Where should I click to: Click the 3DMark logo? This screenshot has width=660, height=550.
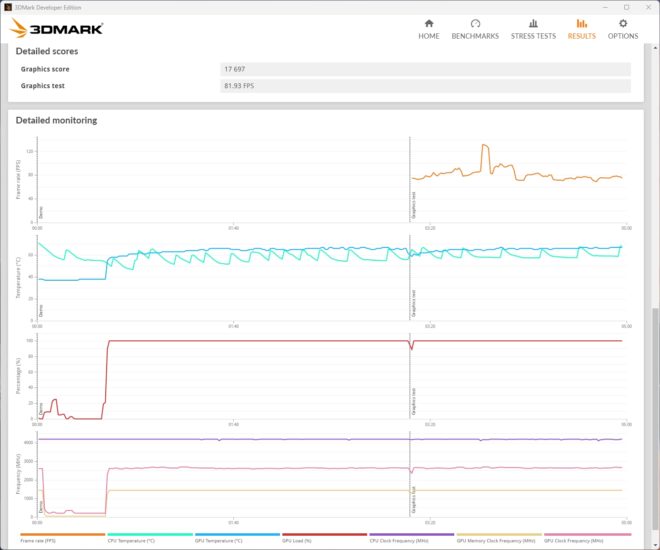click(56, 28)
